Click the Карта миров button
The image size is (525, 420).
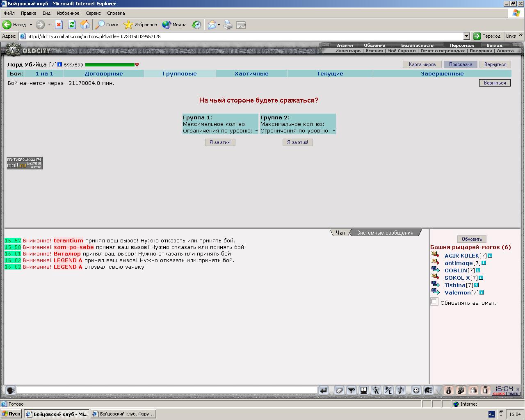[x=422, y=64]
